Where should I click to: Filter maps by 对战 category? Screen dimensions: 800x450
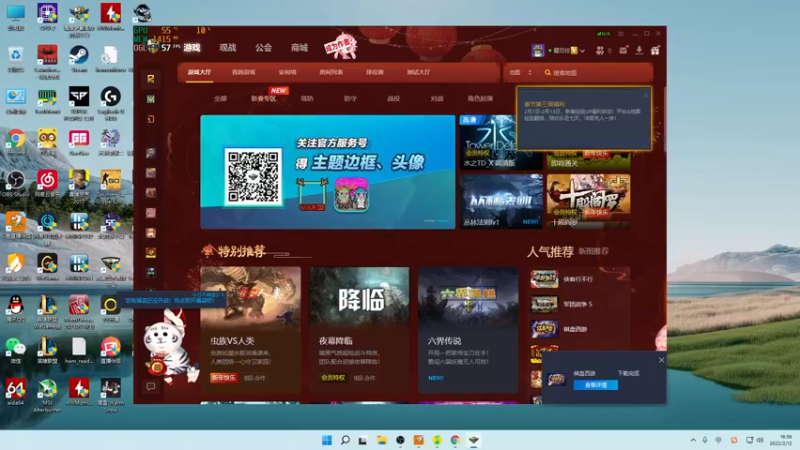(437, 98)
